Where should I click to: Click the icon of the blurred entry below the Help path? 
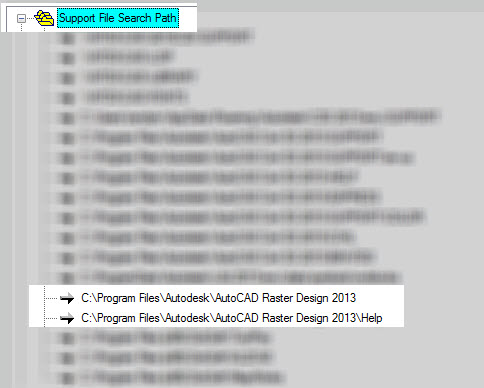[68, 338]
